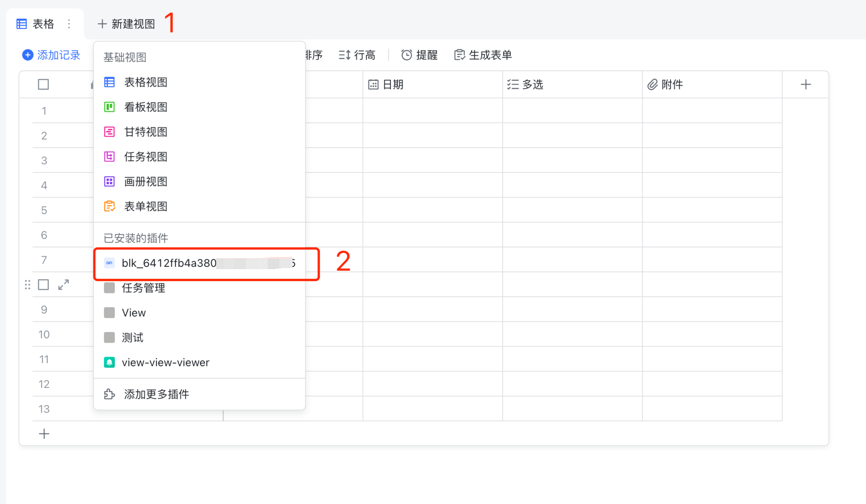Open the row height (行高) options

(x=357, y=55)
